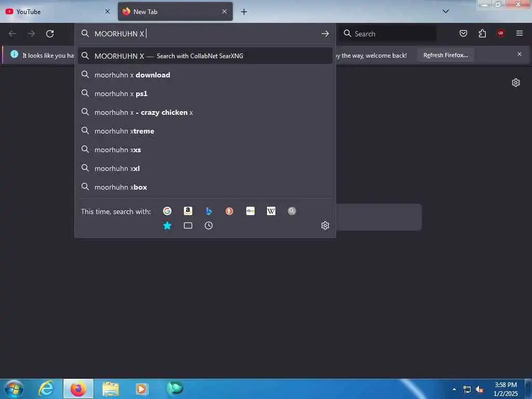Select suggestion MOORHUHN X Search with CollabNet SearXNG

click(x=205, y=56)
